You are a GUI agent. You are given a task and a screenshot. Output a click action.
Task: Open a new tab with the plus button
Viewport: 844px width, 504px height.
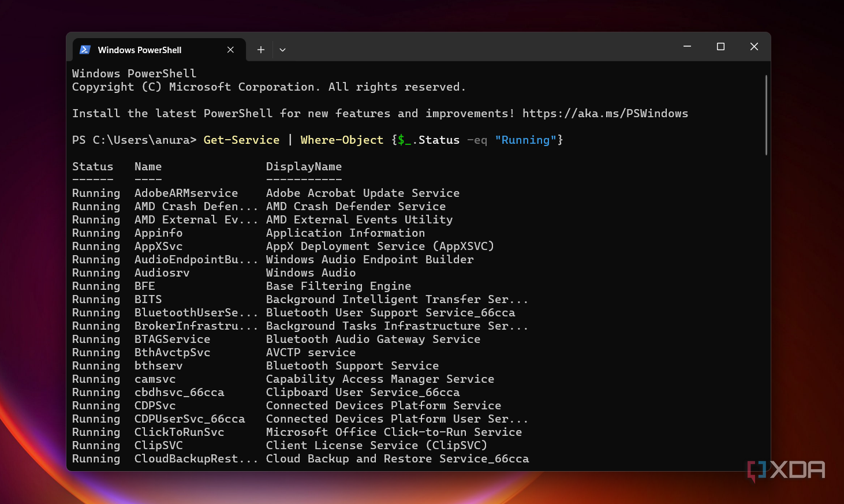260,50
